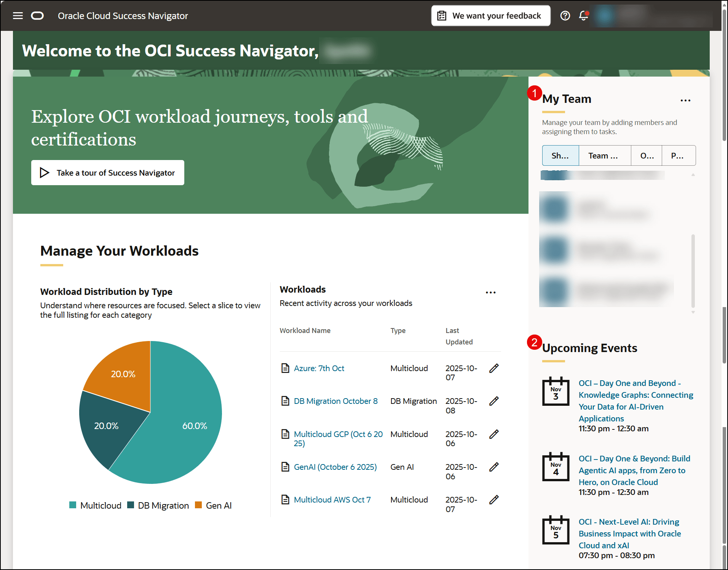Click the user profile avatar in header
The width and height of the screenshot is (728, 570).
pyautogui.click(x=604, y=16)
